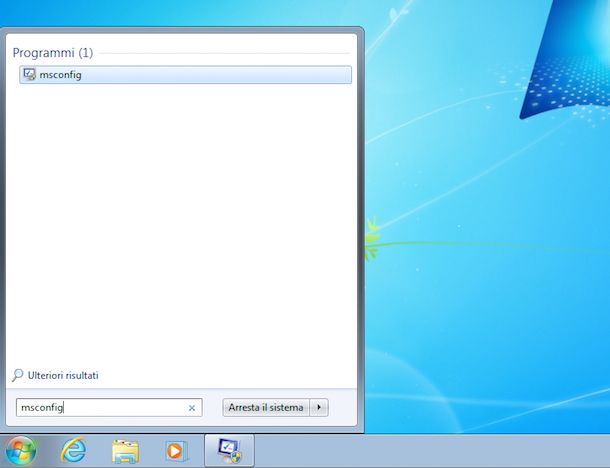
Task: Clear the search box with X
Action: 192,408
